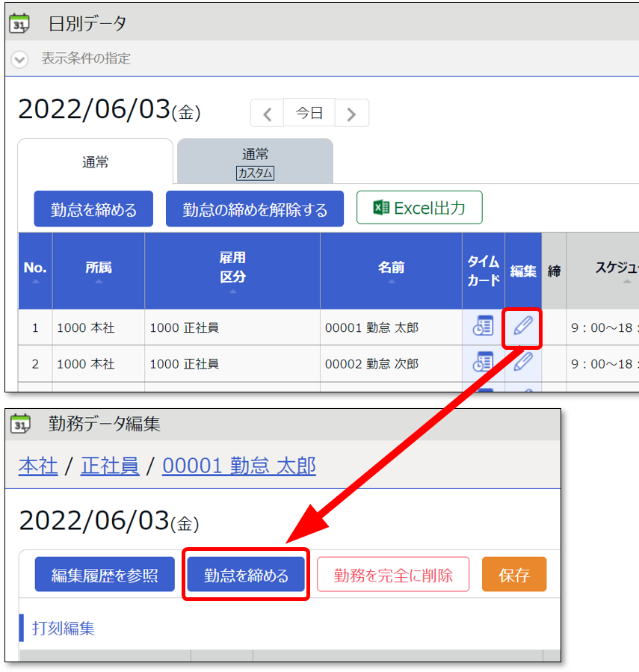Jump to today with 今日 button

point(309,114)
